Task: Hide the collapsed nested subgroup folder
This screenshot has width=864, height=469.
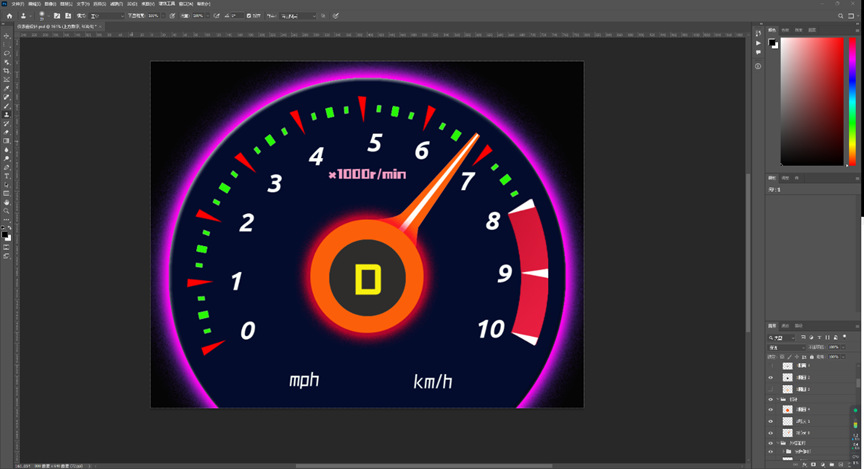Action: [x=770, y=451]
